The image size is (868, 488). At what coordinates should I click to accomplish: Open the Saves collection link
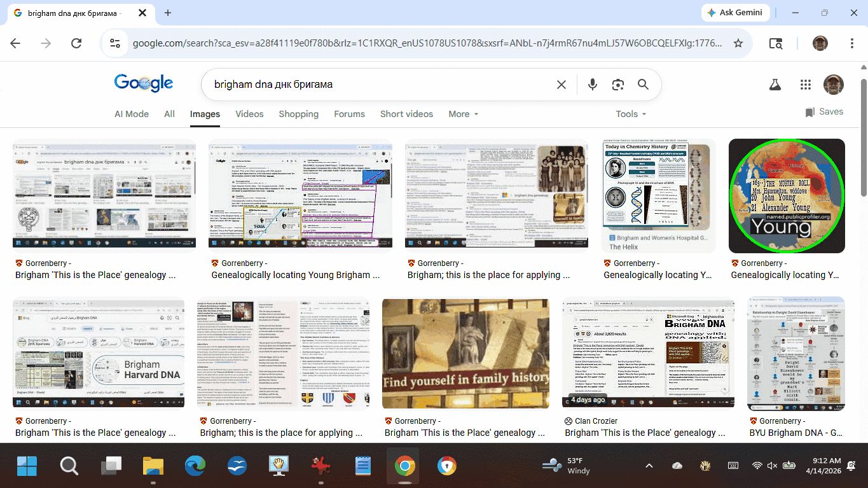(x=824, y=112)
